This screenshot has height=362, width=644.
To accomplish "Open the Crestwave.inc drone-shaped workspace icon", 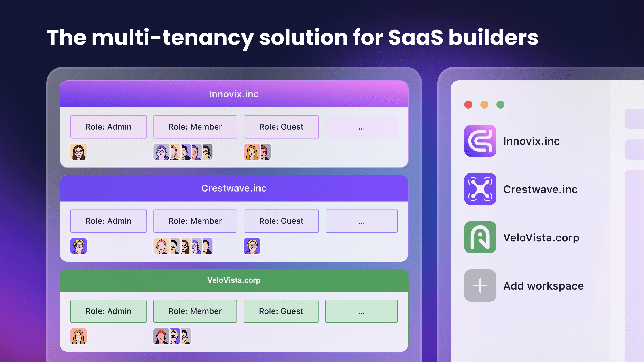I will click(x=480, y=189).
